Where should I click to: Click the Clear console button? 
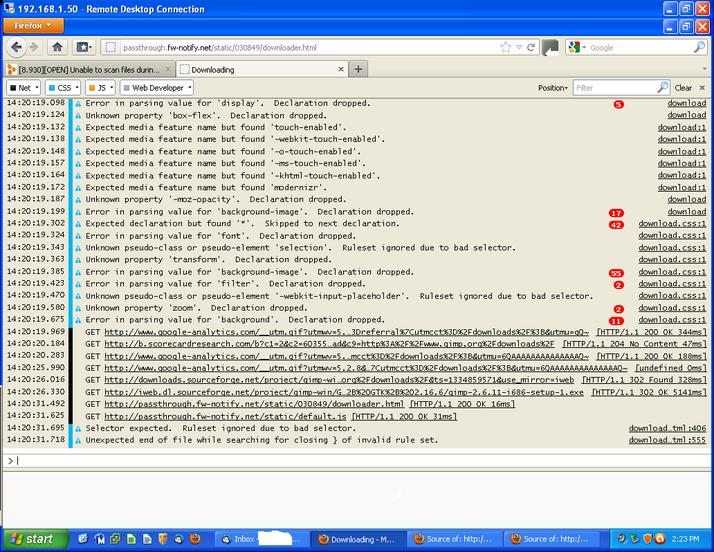(683, 88)
